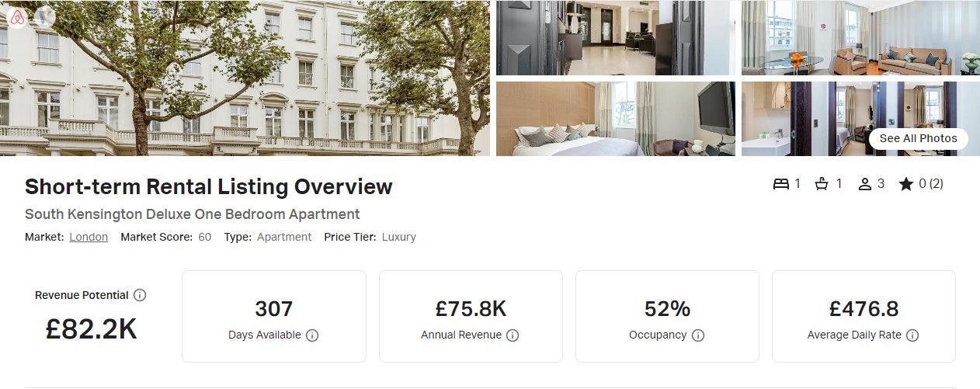Click the Airbnb logo icon on the photo
This screenshot has height=389, width=980.
click(17, 17)
